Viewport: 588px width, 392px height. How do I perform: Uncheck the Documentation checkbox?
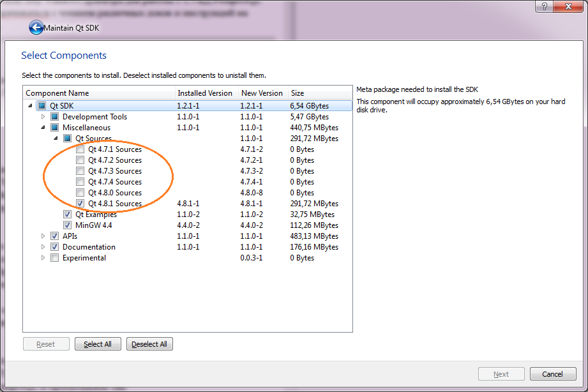(x=55, y=247)
